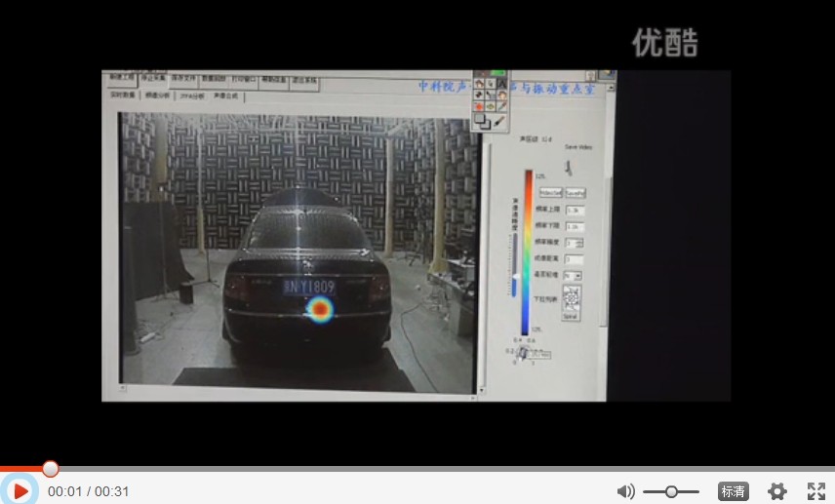Image resolution: width=835 pixels, height=504 pixels.
Task: Open the player settings gear
Action: click(x=776, y=491)
